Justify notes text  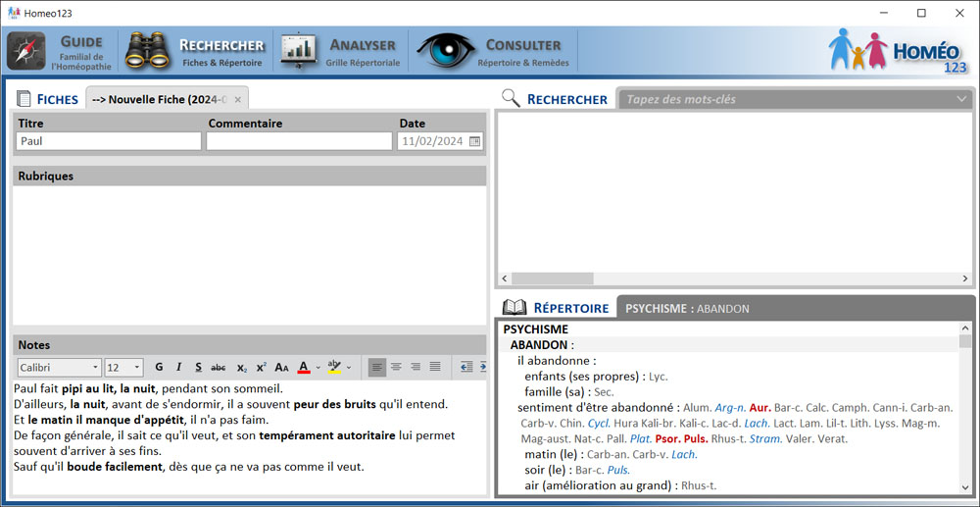click(435, 367)
